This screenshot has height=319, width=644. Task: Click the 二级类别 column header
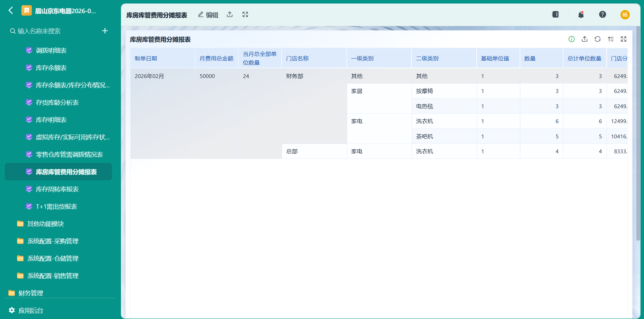pyautogui.click(x=444, y=58)
